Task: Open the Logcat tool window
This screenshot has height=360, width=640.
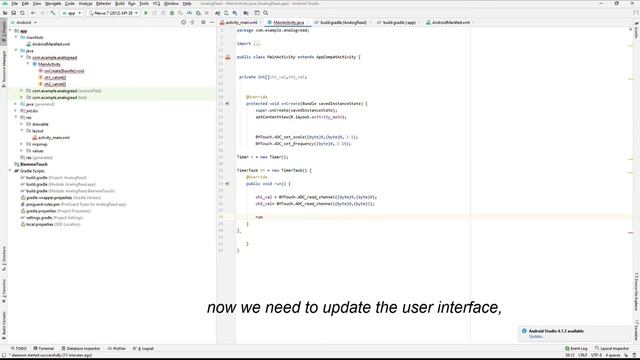Action: (143, 349)
